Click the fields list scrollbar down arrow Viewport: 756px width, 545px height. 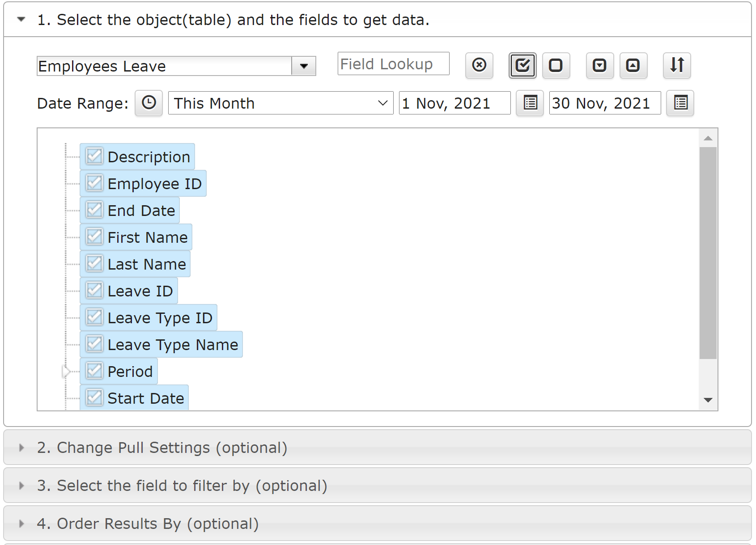coord(708,400)
